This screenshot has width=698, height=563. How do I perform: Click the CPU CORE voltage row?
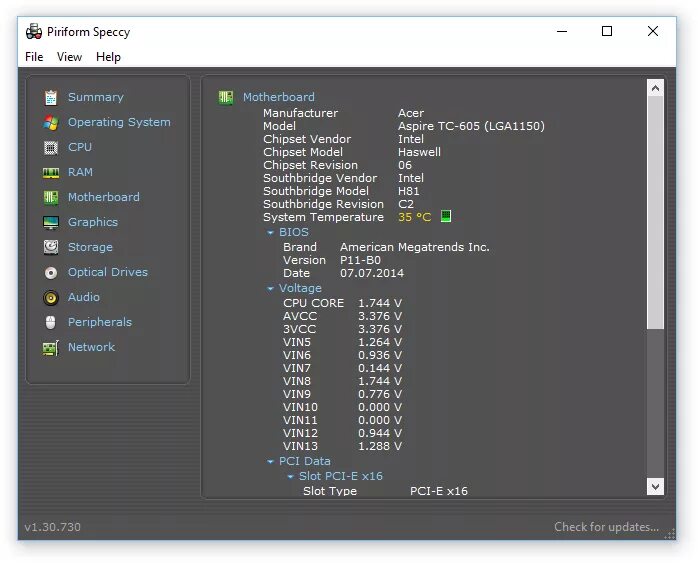point(342,303)
